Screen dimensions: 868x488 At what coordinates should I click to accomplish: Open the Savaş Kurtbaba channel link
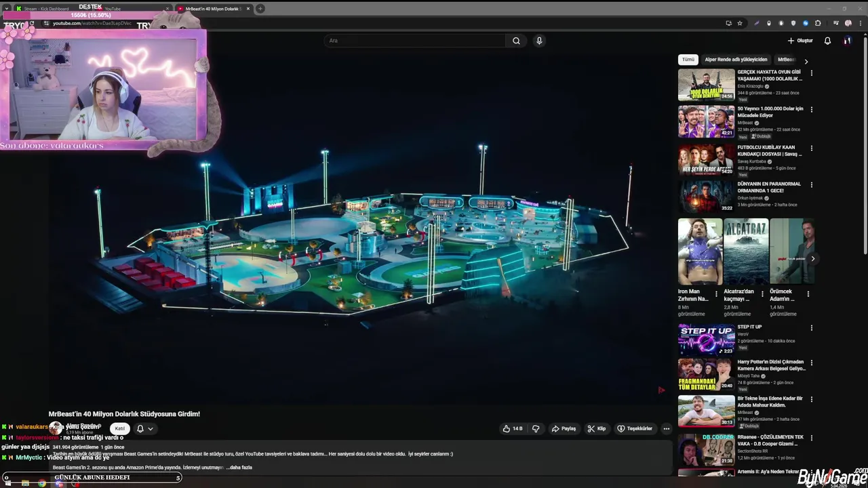pyautogui.click(x=751, y=161)
